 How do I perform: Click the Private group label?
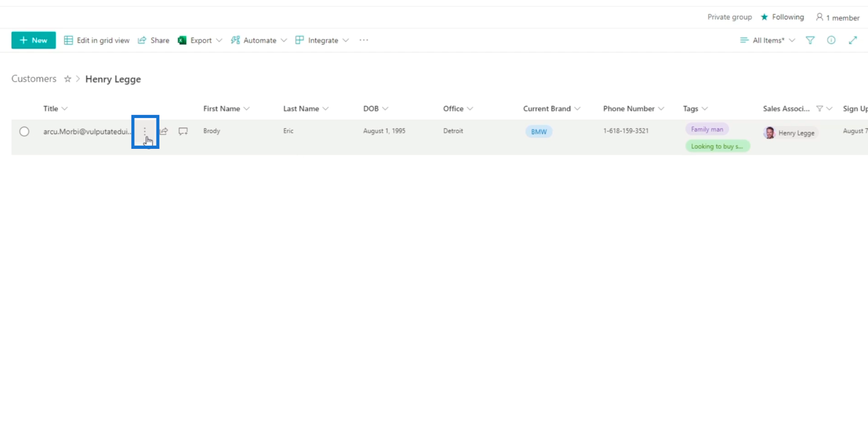click(730, 17)
